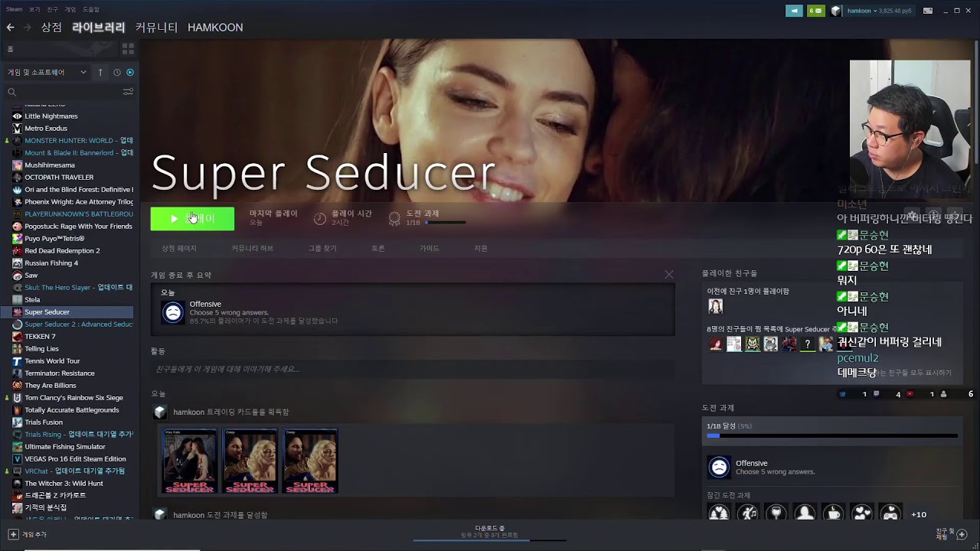Image resolution: width=980 pixels, height=551 pixels.
Task: Open the HAMKOON profile tab
Action: click(215, 28)
